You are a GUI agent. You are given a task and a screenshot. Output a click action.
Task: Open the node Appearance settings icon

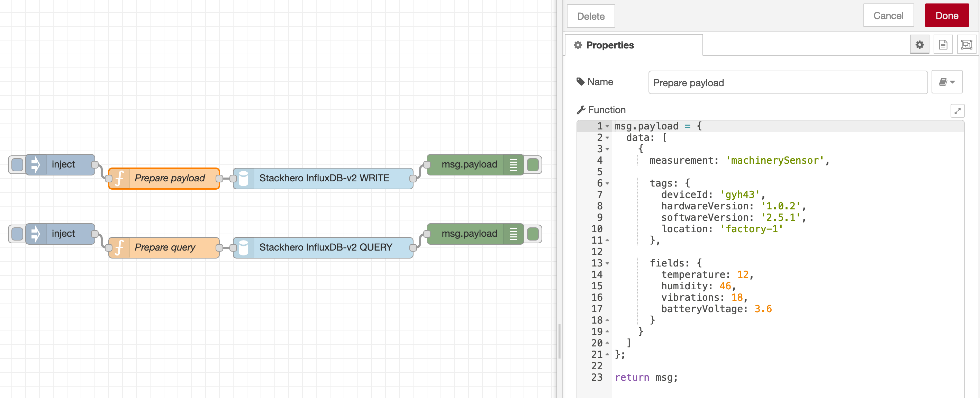pos(967,45)
